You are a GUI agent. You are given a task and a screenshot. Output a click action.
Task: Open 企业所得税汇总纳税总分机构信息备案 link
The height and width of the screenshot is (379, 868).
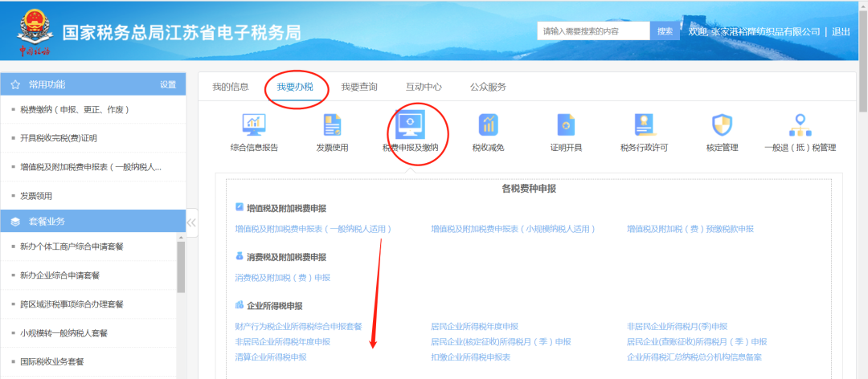694,357
